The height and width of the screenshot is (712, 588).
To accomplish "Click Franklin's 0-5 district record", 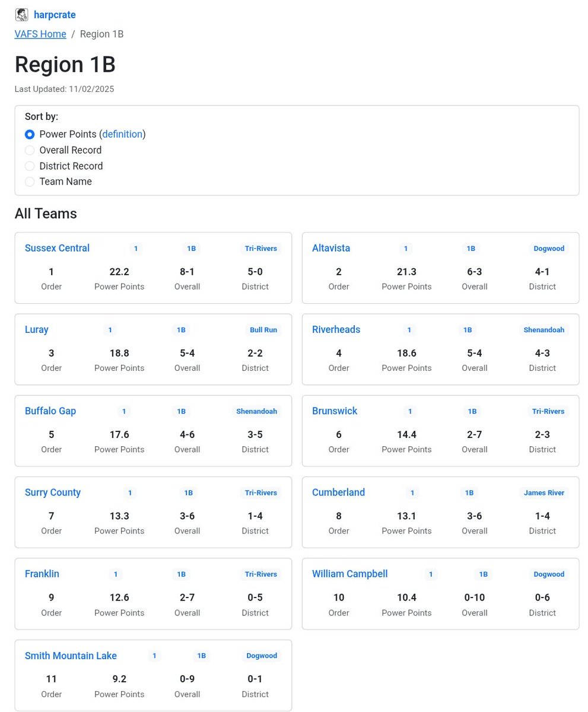I will [255, 597].
